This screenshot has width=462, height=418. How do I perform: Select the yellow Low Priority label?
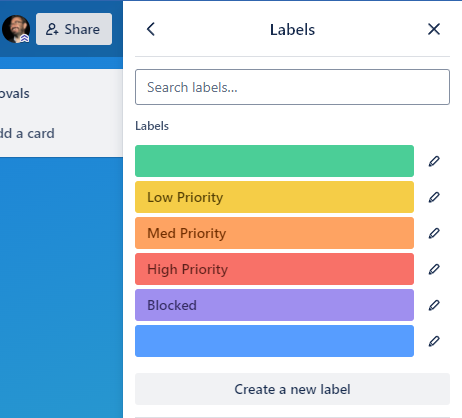[x=274, y=197]
